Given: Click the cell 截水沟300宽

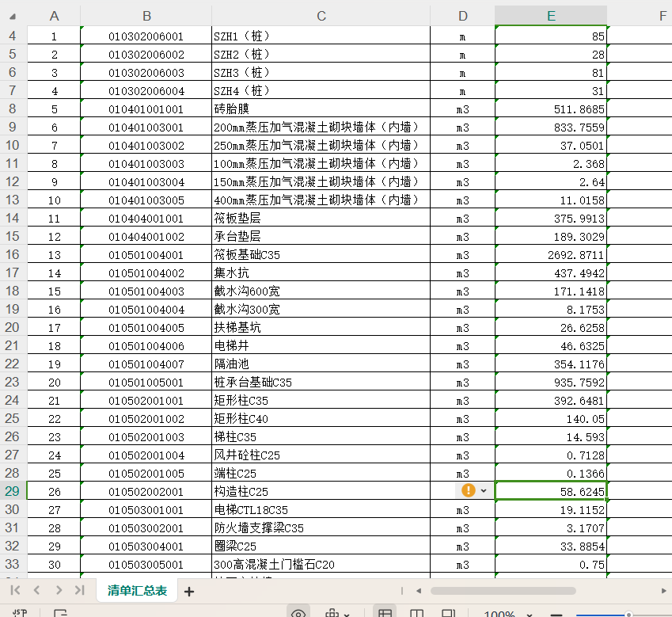Looking at the screenshot, I should (x=321, y=309).
